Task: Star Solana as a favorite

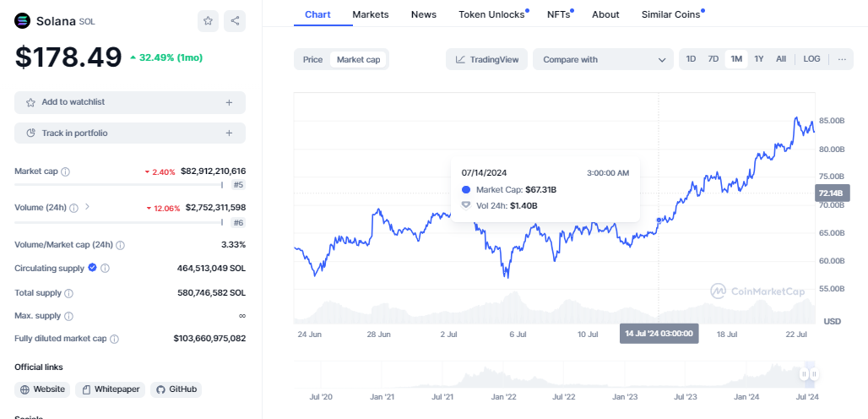Action: (x=209, y=21)
